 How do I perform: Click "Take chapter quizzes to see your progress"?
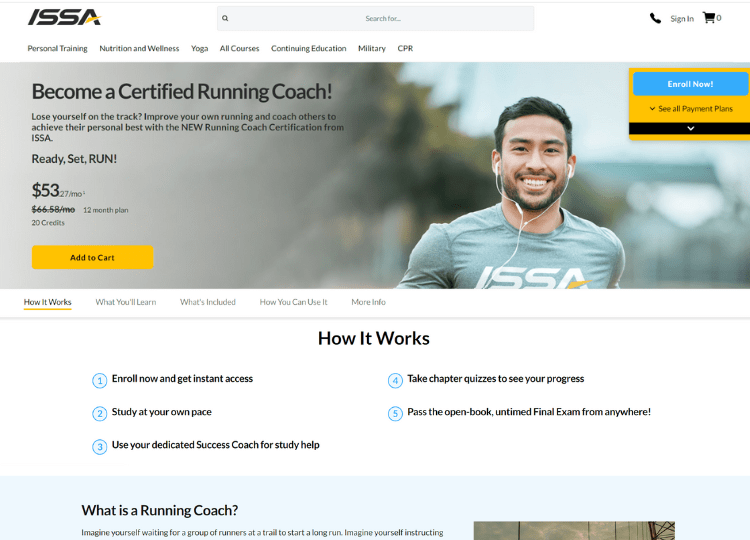click(x=496, y=378)
